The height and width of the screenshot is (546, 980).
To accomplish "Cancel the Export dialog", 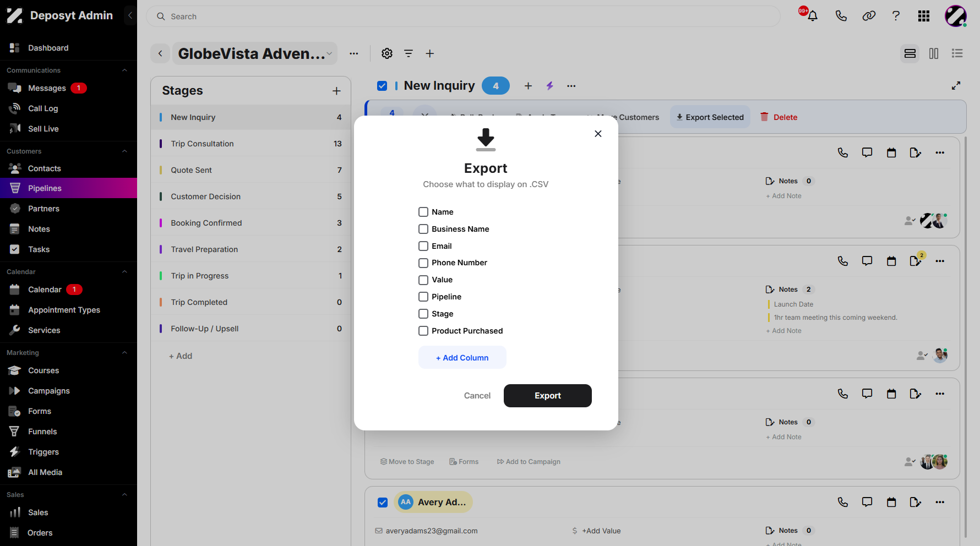I will pyautogui.click(x=477, y=396).
